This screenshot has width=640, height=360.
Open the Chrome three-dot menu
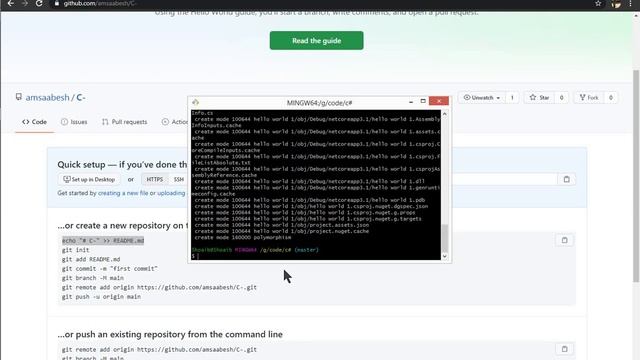pos(630,4)
